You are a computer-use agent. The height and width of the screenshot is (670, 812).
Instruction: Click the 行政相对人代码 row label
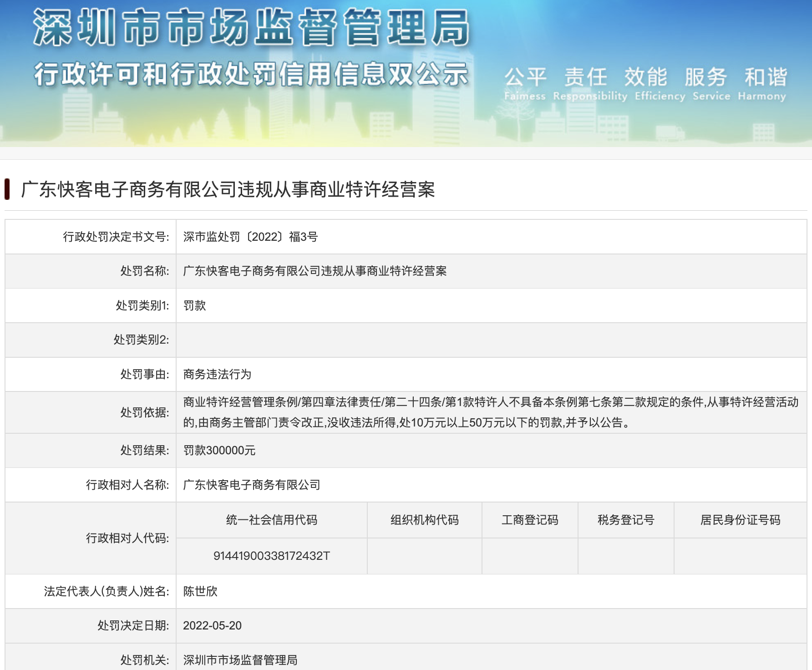coord(127,538)
